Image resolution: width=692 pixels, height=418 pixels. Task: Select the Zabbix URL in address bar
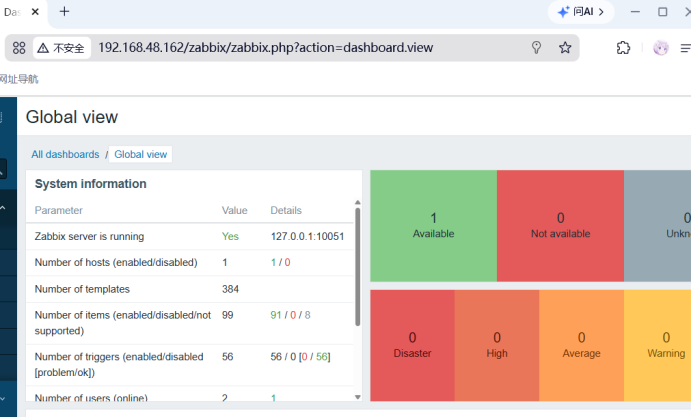tap(266, 48)
